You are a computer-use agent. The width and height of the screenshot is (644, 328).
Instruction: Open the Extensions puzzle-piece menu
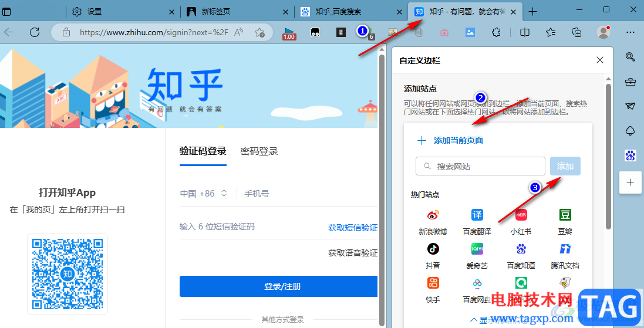(x=496, y=32)
